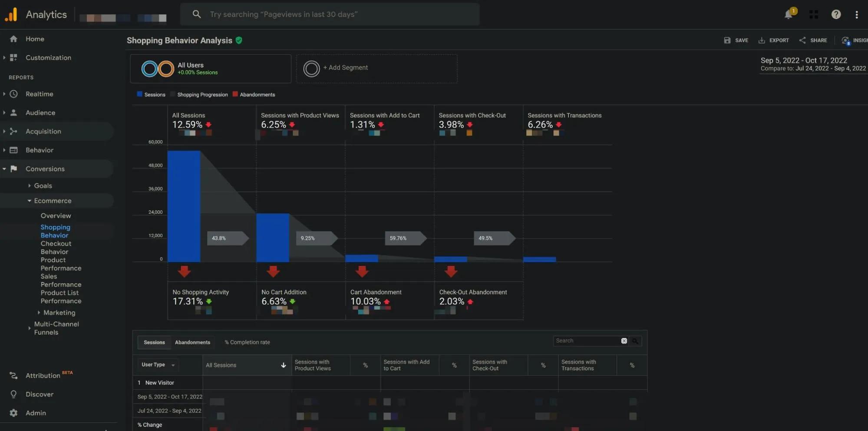The image size is (868, 431).
Task: Click the Audience person icon
Action: click(x=13, y=113)
